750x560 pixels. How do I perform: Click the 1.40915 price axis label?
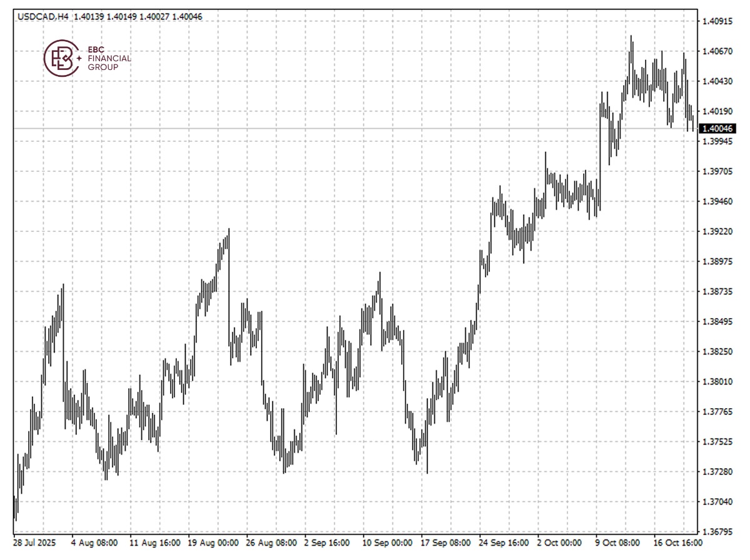pyautogui.click(x=717, y=21)
